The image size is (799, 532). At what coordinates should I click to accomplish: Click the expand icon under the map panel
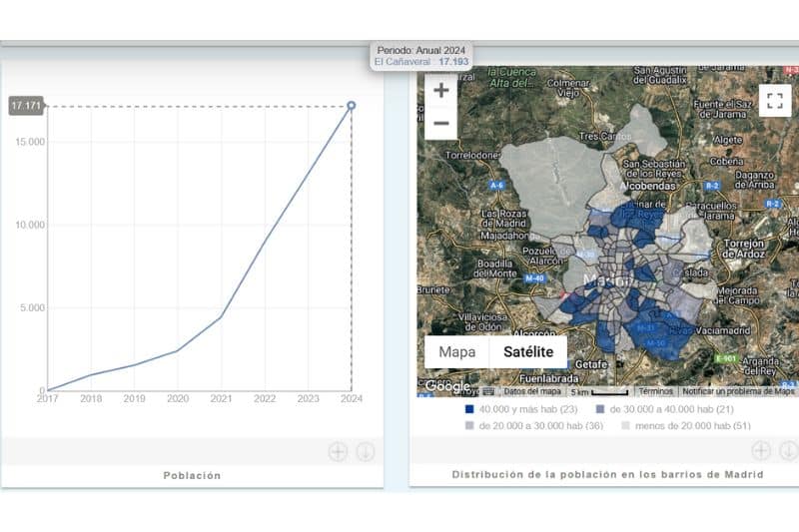pos(761,450)
